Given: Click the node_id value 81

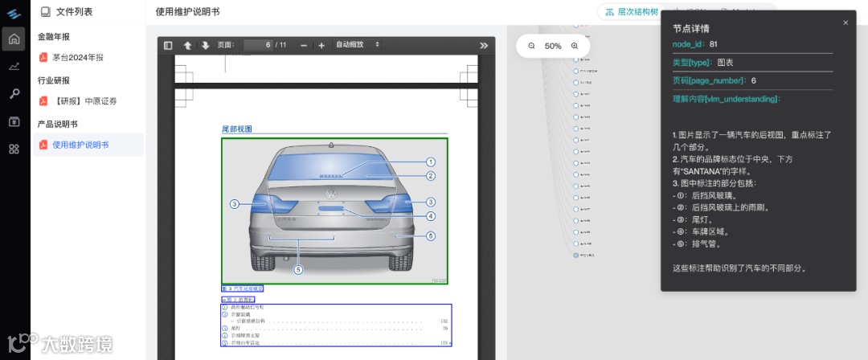Looking at the screenshot, I should [714, 43].
